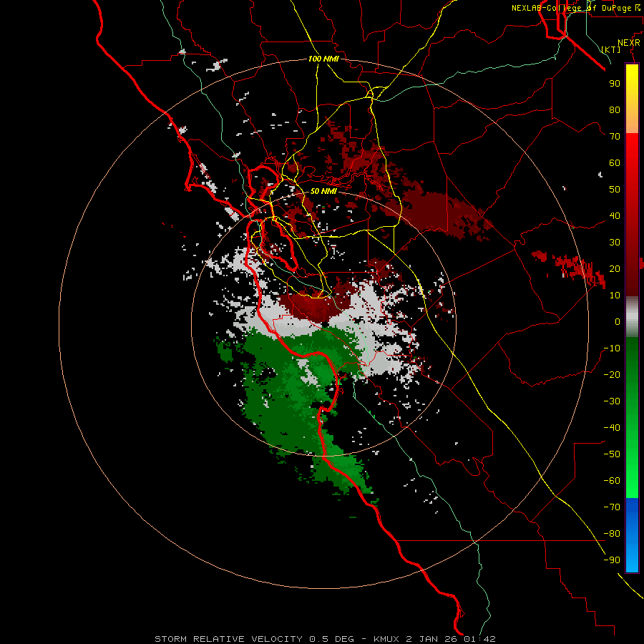
Task: Click the -30 value on velocity scale
Action: [x=612, y=401]
